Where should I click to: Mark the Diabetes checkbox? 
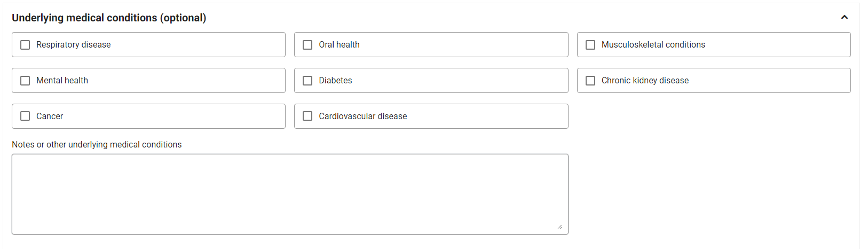coord(307,81)
